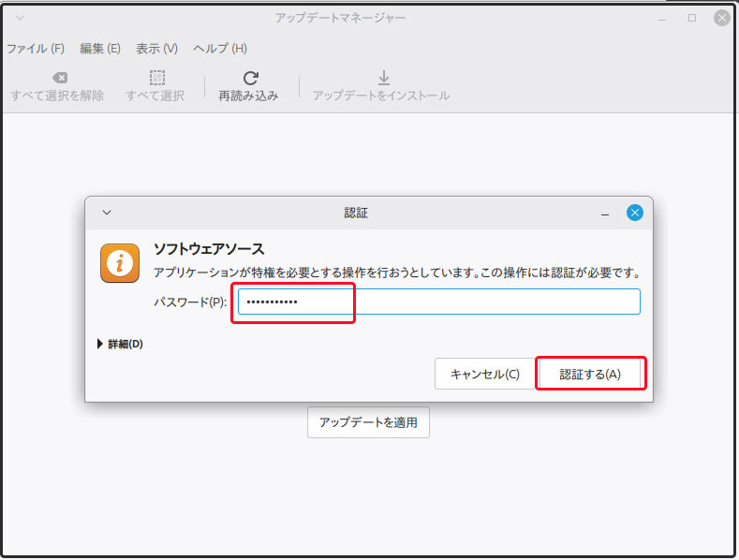The height and width of the screenshot is (560, 739).
Task: Open the 編集 (E) menu
Action: click(100, 49)
